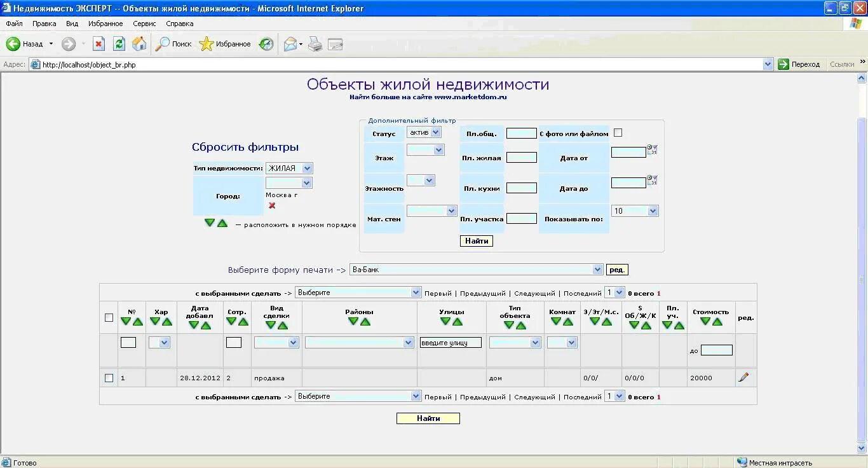Open the Показывать по dropdown set to 10
Image resolution: width=868 pixels, height=468 pixels.
pyautogui.click(x=635, y=210)
